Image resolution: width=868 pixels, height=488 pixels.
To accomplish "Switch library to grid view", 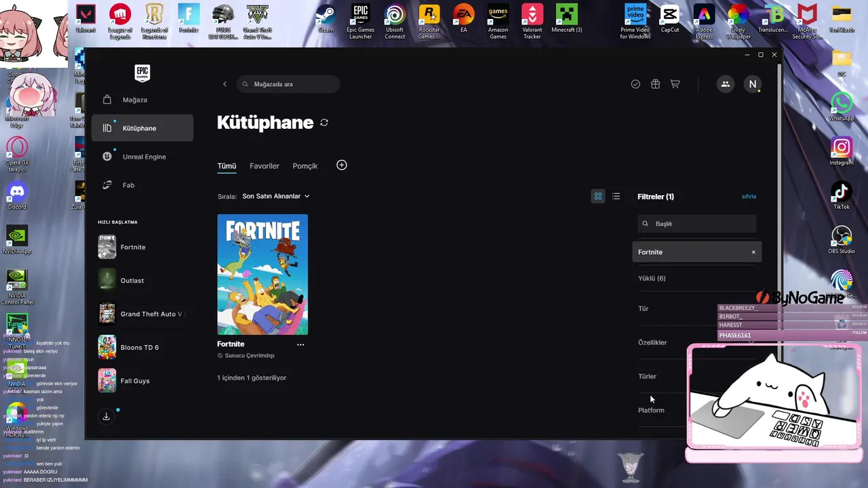I will tap(598, 196).
